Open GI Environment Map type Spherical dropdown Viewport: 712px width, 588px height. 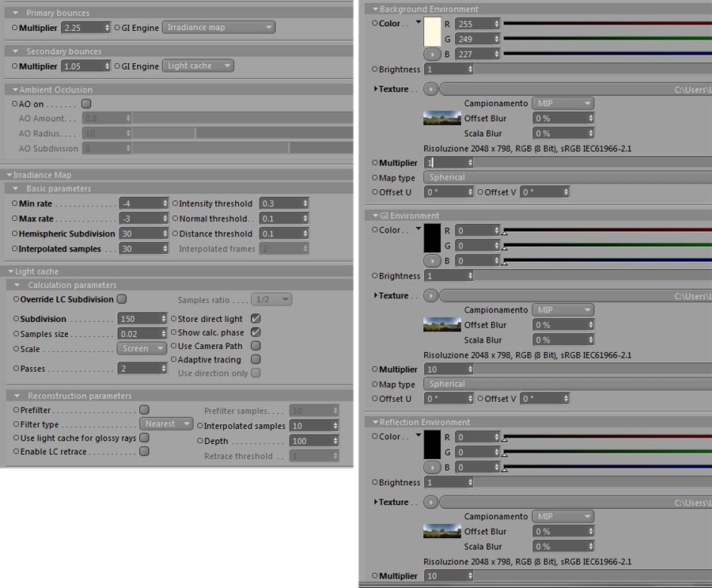(x=567, y=384)
